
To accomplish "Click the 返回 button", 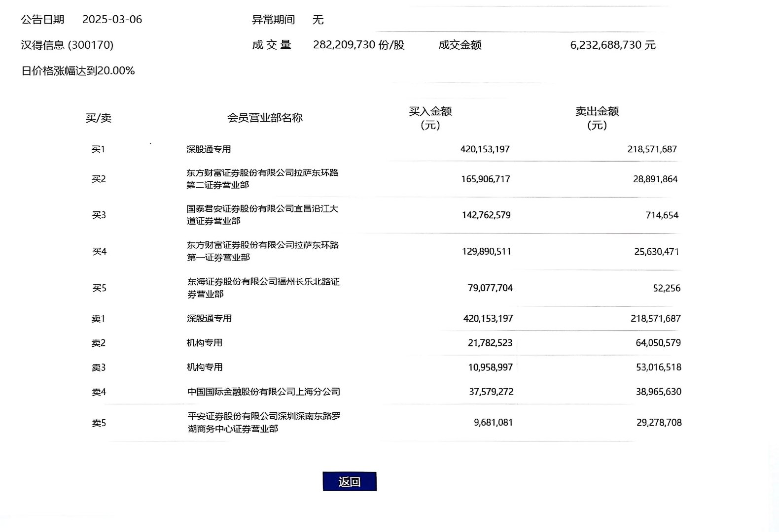I will 350,482.
